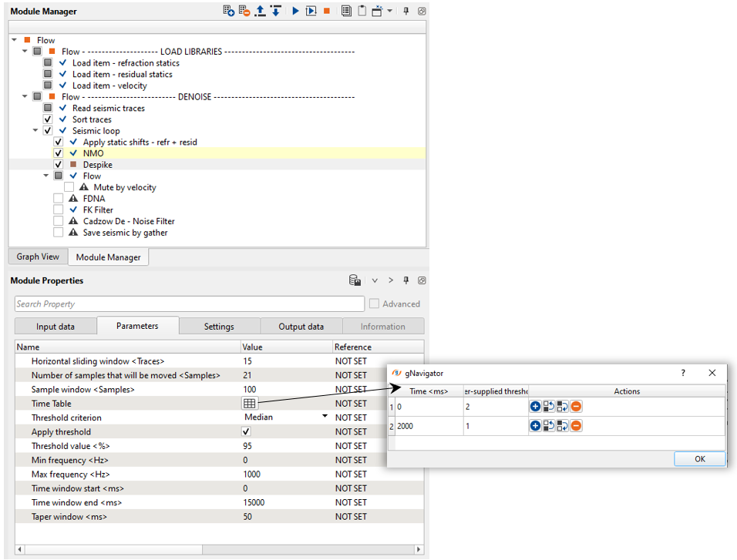Click the database lock icon in Module Properties

point(355,280)
